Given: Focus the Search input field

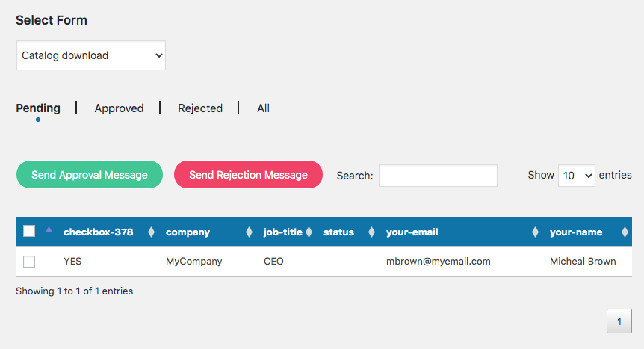Looking at the screenshot, I should [438, 176].
